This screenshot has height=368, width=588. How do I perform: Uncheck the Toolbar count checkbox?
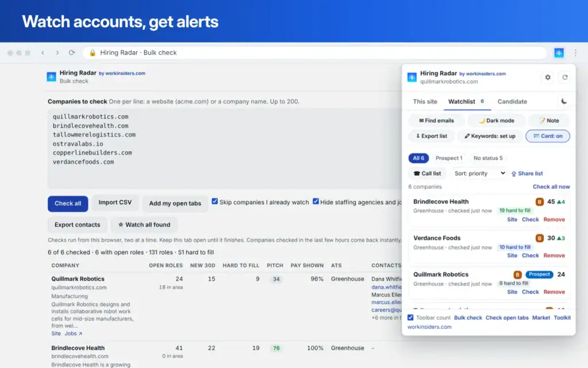point(411,317)
